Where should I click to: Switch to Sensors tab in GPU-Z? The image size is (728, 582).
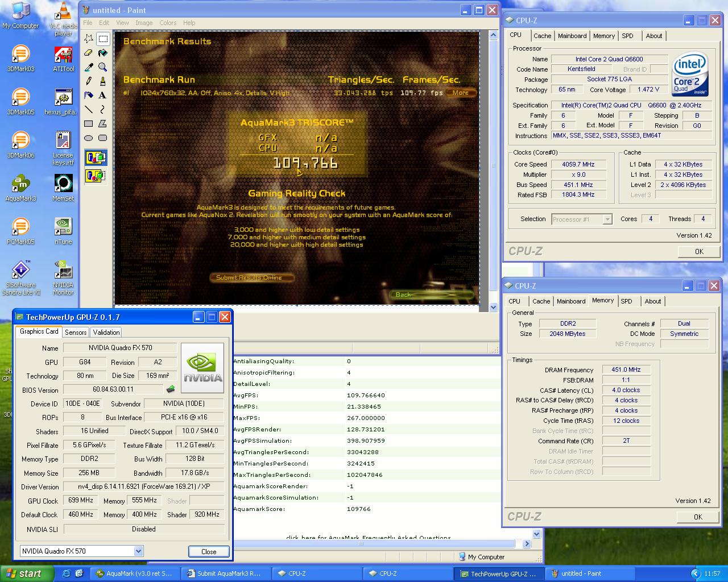(x=76, y=332)
